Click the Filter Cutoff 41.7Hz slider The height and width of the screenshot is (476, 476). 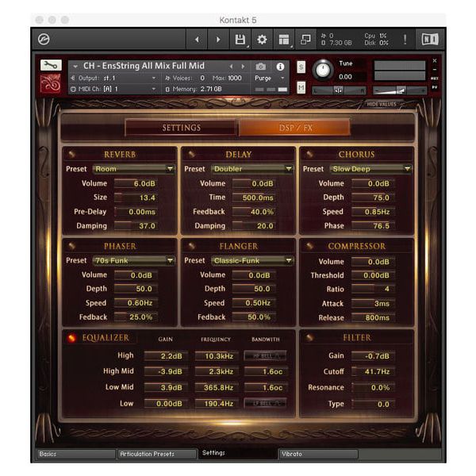373,371
